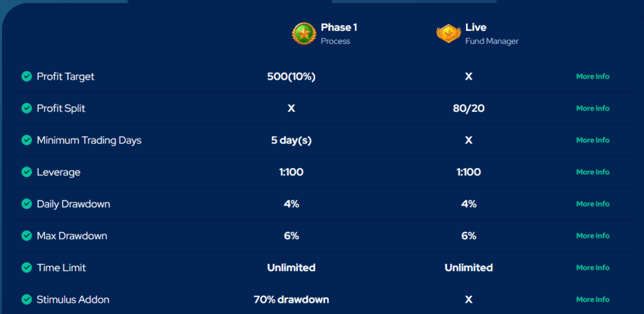The image size is (644, 314).
Task: Click the Live gold medal badge icon
Action: tap(448, 33)
